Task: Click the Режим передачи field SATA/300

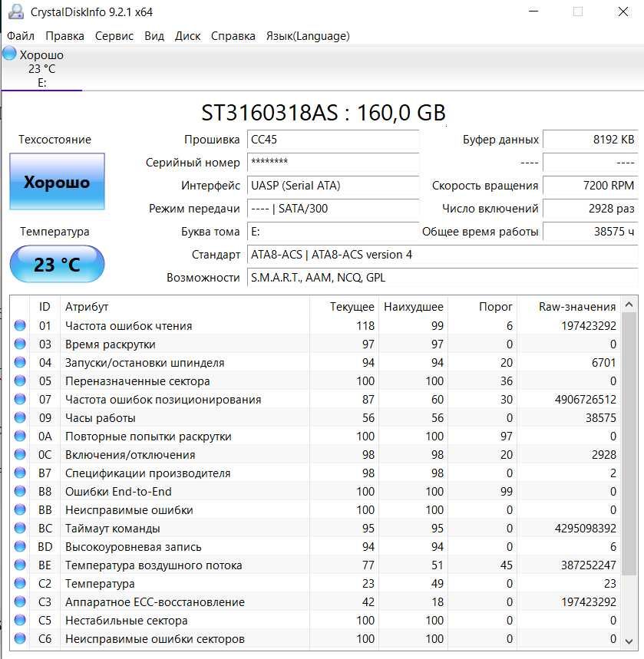Action: coord(332,209)
